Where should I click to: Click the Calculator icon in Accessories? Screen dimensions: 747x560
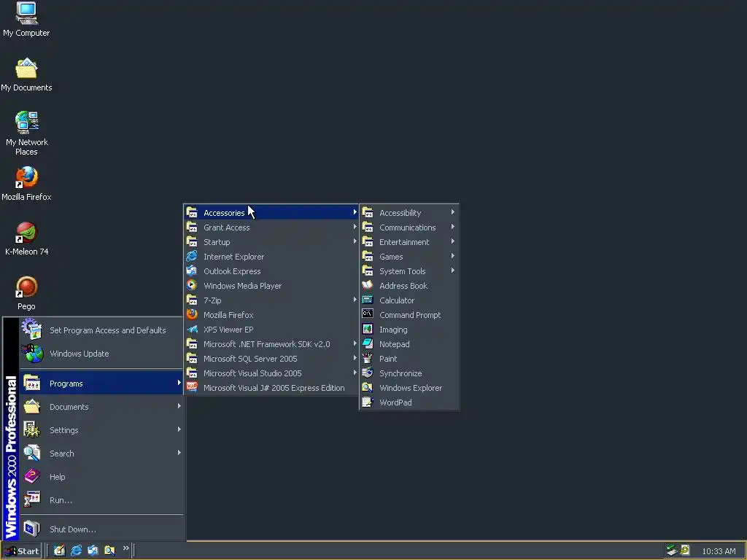click(368, 300)
